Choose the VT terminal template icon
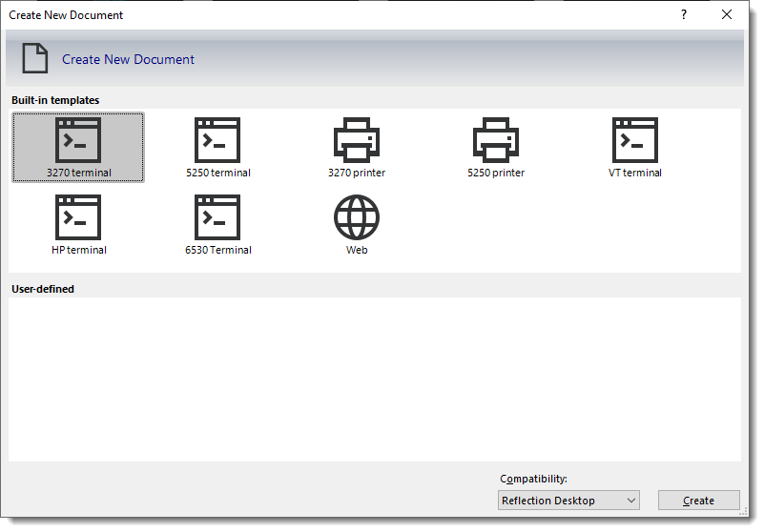Screen dimensions: 764x532 [635, 140]
